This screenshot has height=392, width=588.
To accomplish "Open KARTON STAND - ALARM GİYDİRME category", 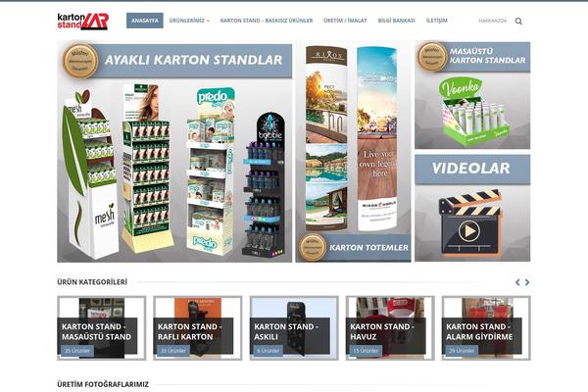I will point(486,328).
